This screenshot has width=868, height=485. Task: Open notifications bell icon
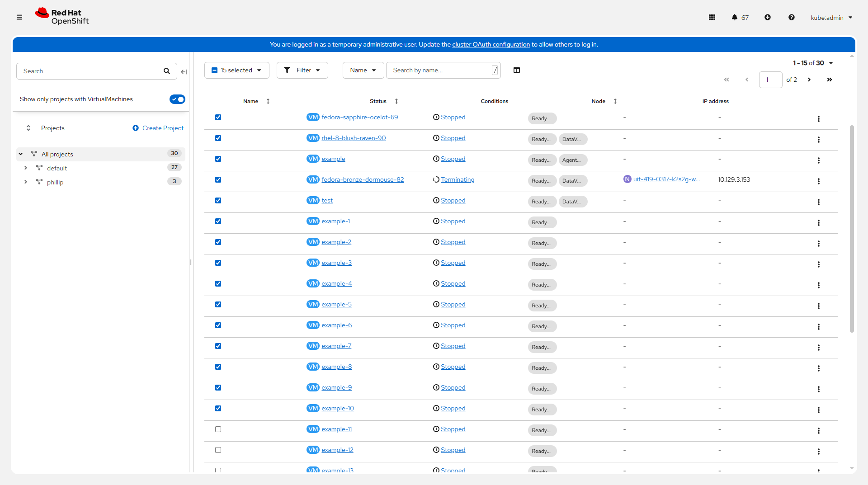(735, 17)
